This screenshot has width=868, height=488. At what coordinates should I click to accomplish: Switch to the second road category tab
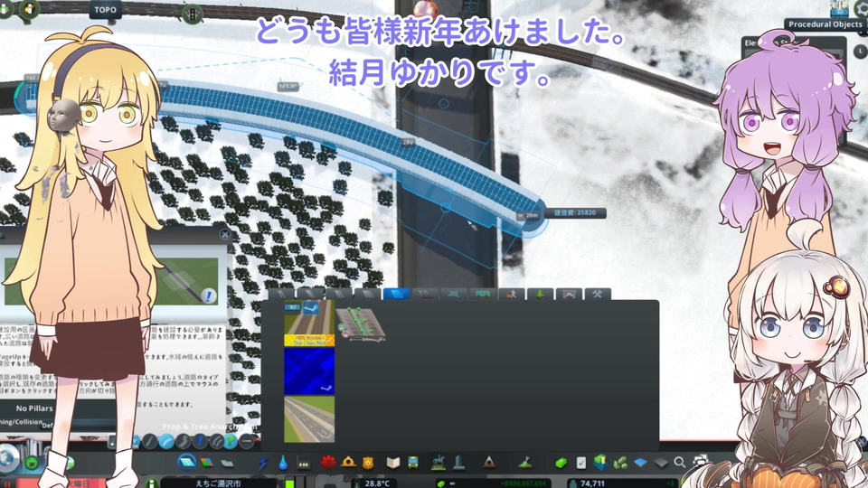click(x=310, y=294)
